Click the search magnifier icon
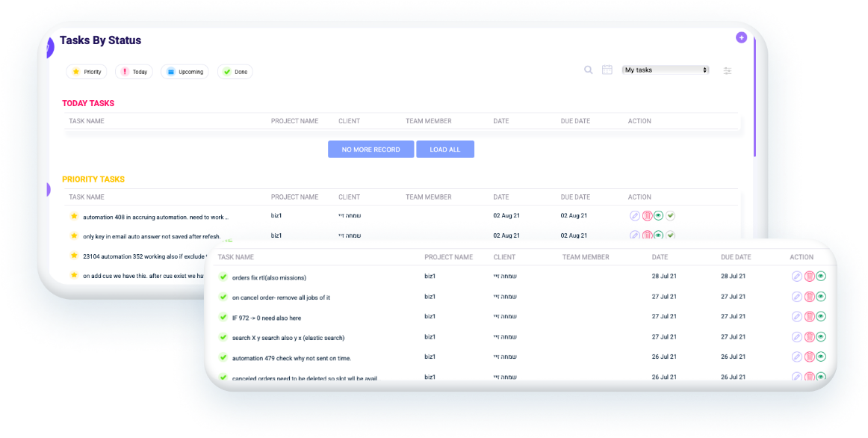868x438 pixels. 589,70
